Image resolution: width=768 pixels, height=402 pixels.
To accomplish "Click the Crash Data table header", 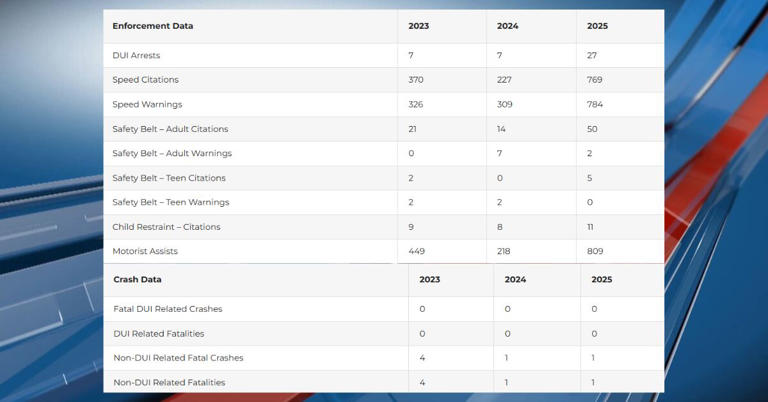I will point(137,280).
